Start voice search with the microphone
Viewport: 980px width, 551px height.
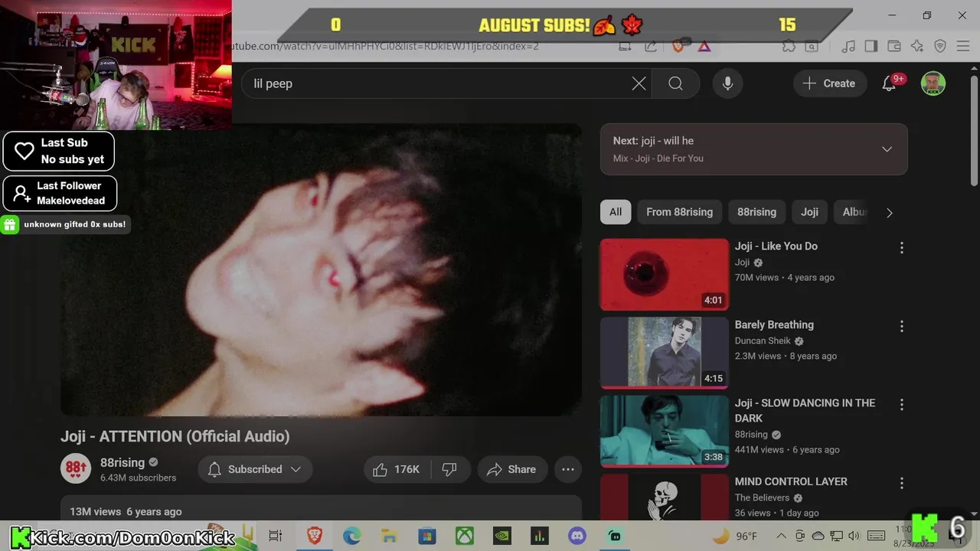pos(728,83)
